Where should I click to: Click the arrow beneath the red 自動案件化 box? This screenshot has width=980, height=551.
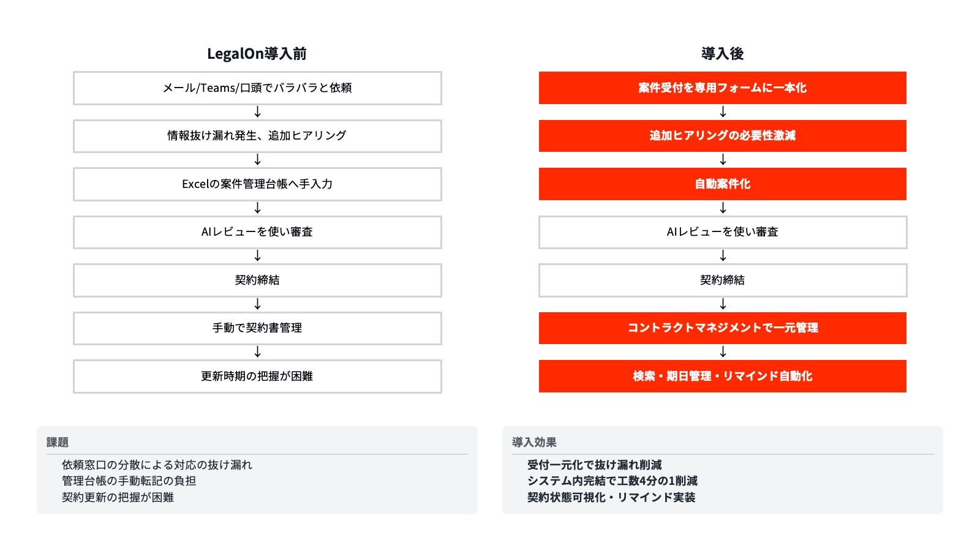coord(723,208)
